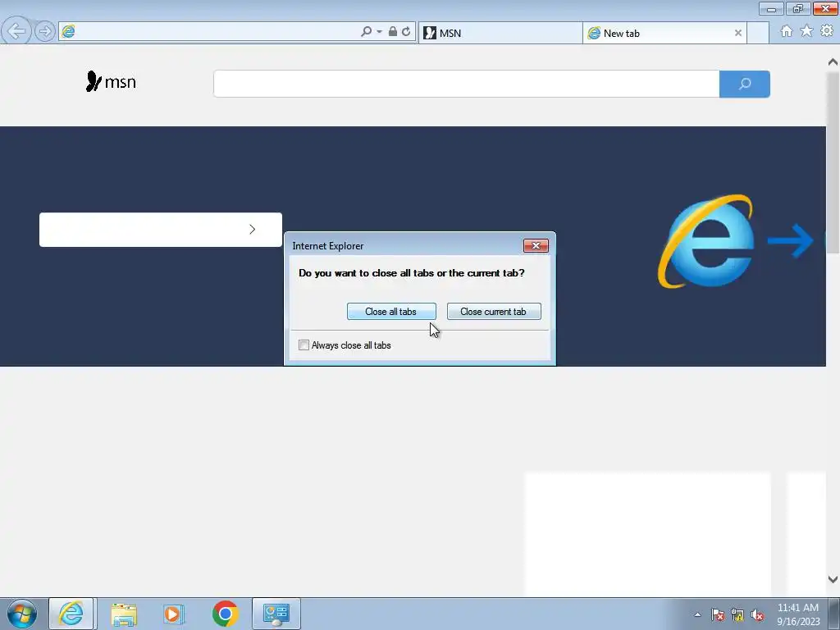This screenshot has width=840, height=630.
Task: Click the Internet Explorer logo graphic
Action: pos(706,241)
